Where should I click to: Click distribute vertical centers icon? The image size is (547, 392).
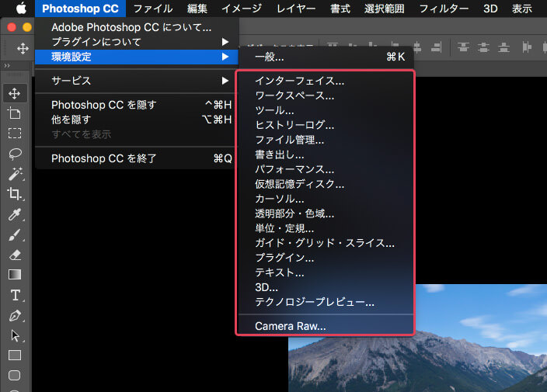tap(483, 47)
